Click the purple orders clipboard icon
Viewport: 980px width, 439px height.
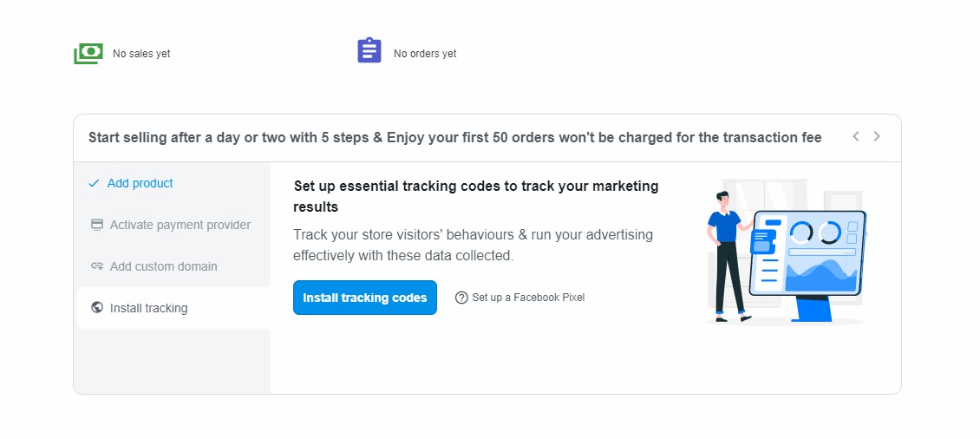(369, 50)
